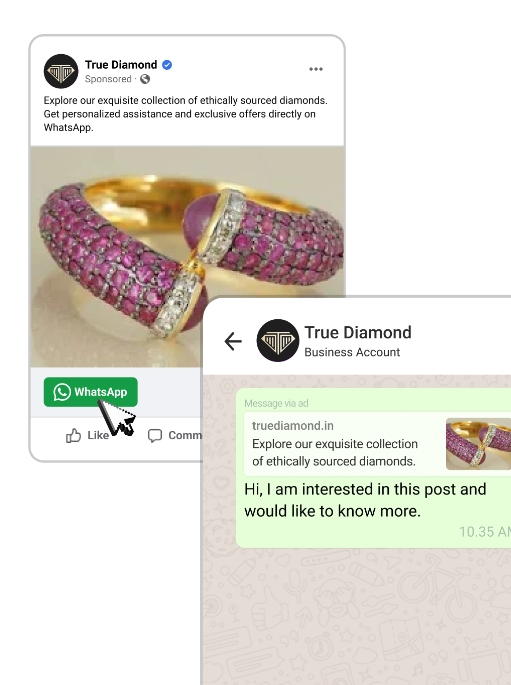Click the comment speech bubble icon
The height and width of the screenshot is (685, 511).
coord(155,436)
